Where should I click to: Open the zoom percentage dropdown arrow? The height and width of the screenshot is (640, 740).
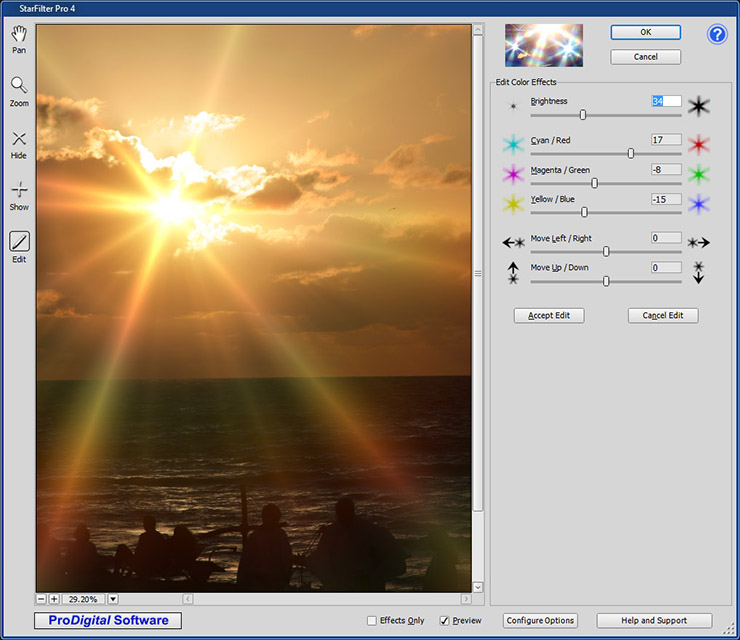tap(113, 599)
